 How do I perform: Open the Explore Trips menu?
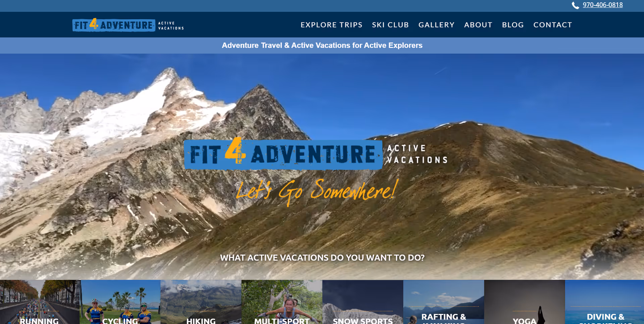pos(331,25)
